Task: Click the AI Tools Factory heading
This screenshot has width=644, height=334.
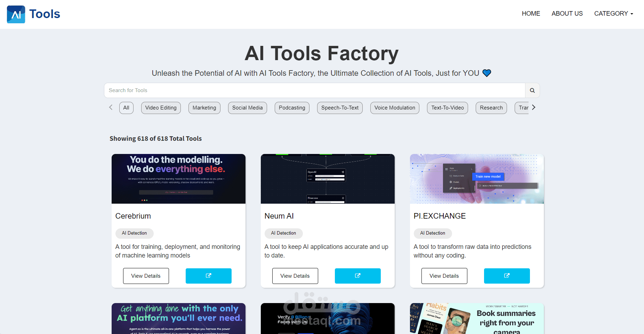Action: tap(322, 54)
